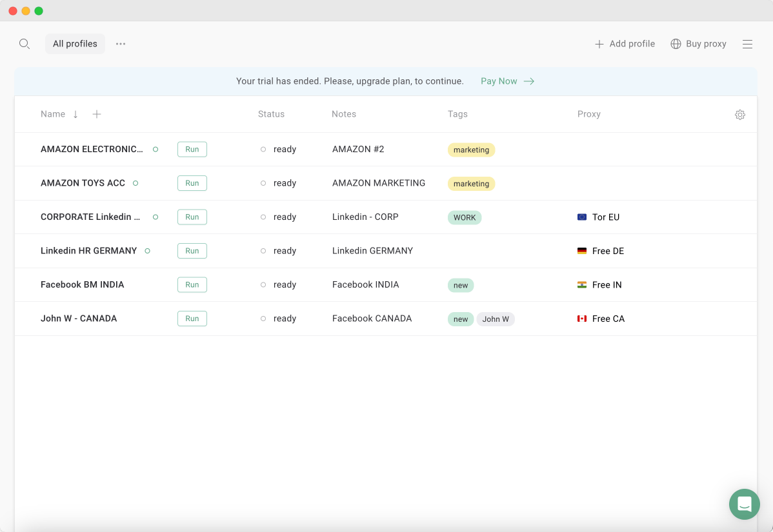Open the three-dots menu beside All profiles
The image size is (773, 532).
121,44
